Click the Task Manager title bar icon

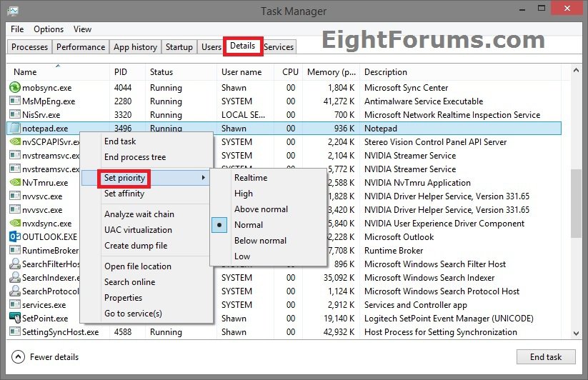tap(12, 11)
